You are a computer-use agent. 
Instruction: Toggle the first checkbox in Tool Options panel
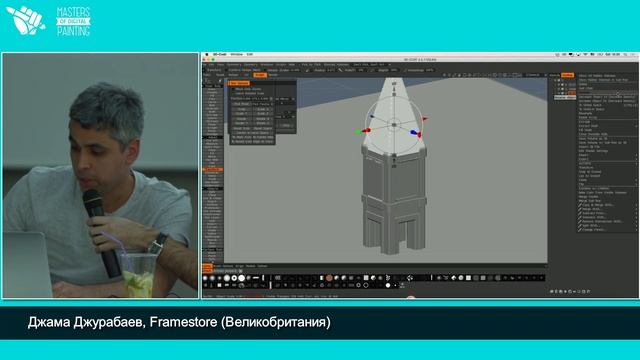233,89
